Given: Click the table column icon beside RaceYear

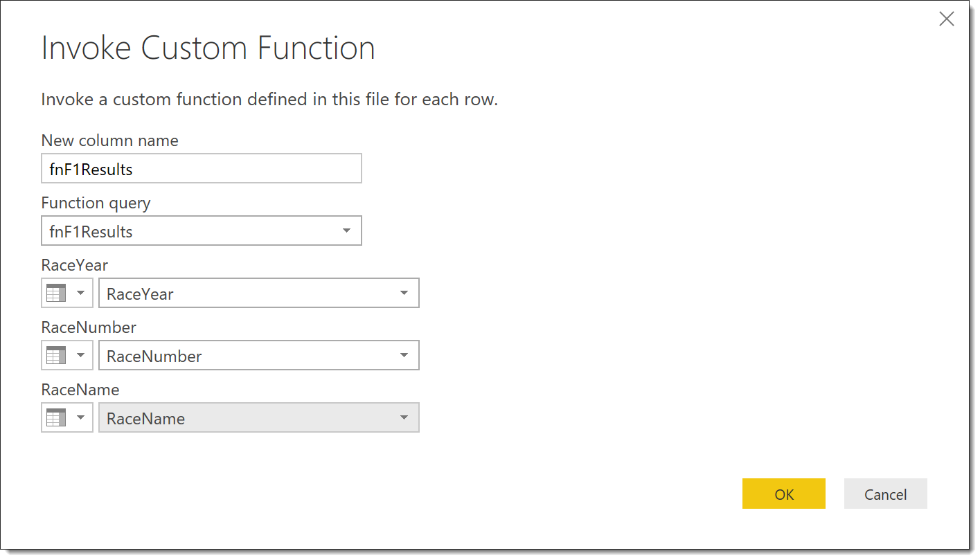Looking at the screenshot, I should [x=56, y=293].
